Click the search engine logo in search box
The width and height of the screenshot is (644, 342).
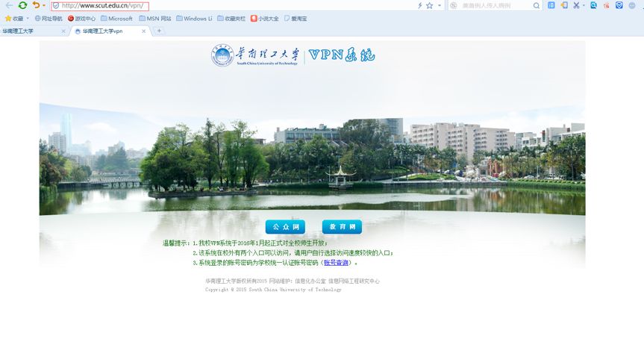pos(454,6)
